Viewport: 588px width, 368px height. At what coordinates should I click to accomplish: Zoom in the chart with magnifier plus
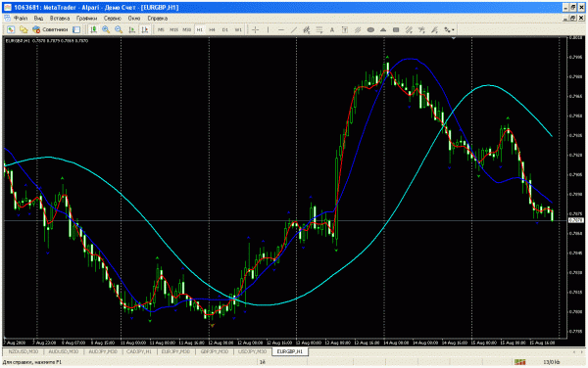click(x=106, y=29)
